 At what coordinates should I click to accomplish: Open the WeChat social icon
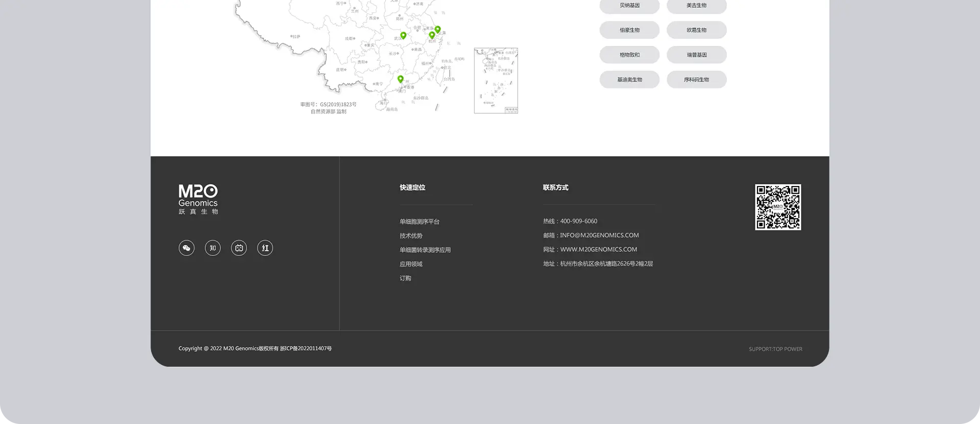[x=186, y=248]
